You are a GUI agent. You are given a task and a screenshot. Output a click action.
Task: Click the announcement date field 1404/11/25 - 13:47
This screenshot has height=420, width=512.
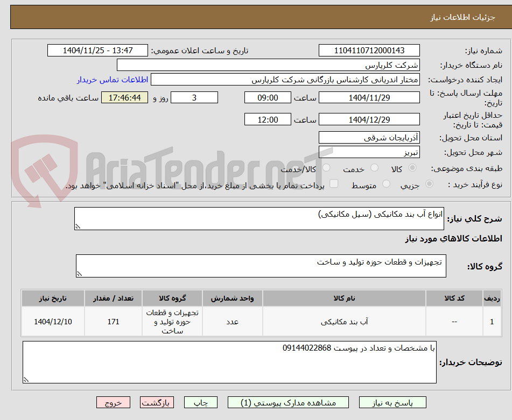click(x=97, y=51)
